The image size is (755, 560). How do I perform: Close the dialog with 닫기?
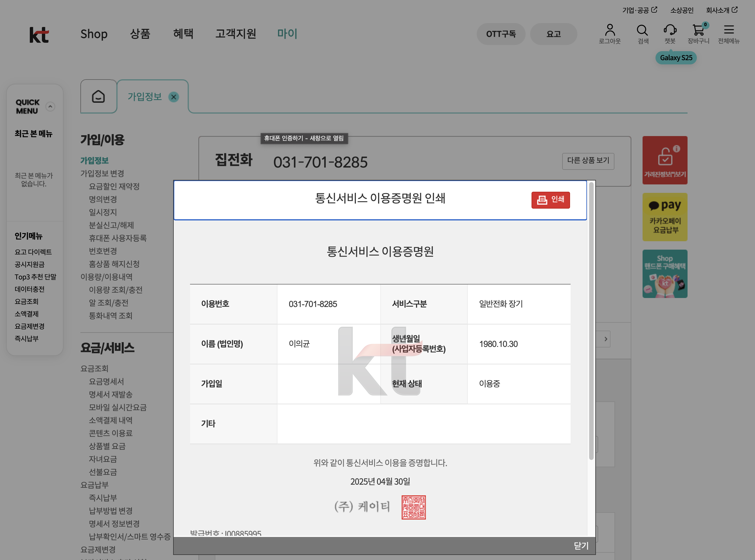[581, 546]
